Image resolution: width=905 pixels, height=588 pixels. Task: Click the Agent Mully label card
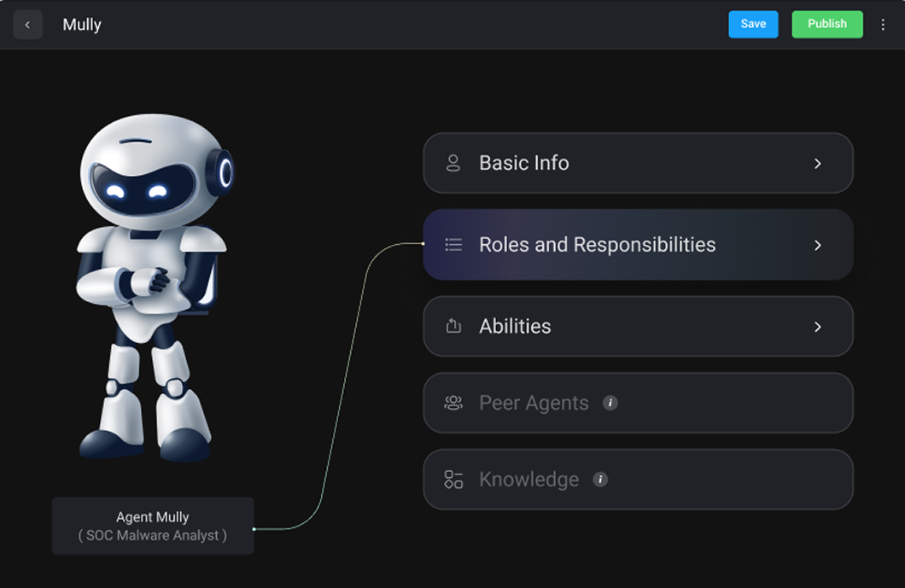[153, 526]
